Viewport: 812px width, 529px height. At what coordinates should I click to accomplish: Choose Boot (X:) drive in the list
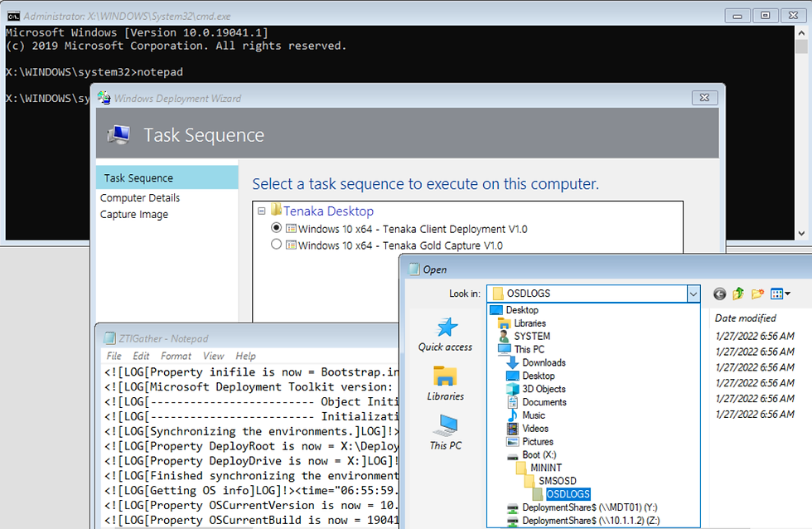pyautogui.click(x=539, y=454)
